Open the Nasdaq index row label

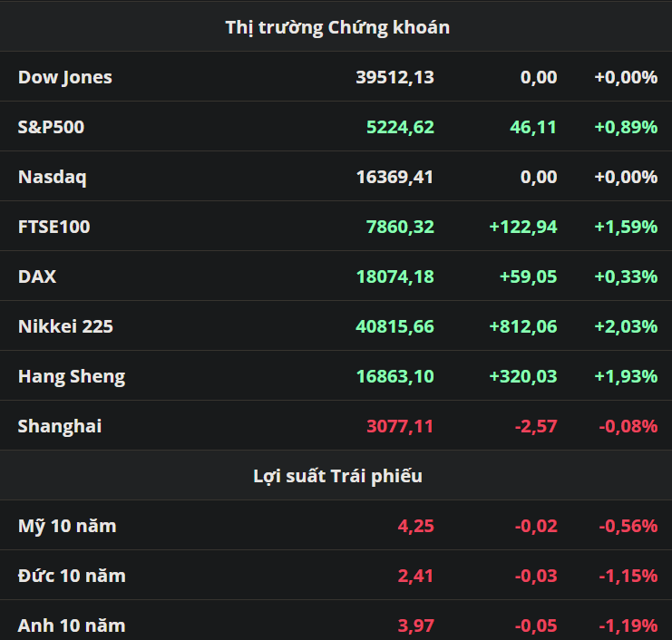pyautogui.click(x=52, y=177)
